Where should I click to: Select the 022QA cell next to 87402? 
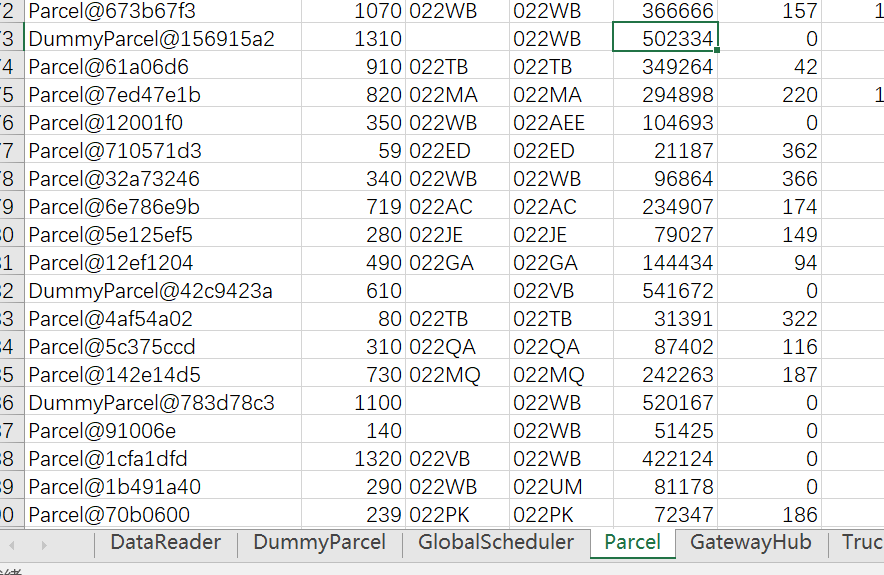point(561,345)
